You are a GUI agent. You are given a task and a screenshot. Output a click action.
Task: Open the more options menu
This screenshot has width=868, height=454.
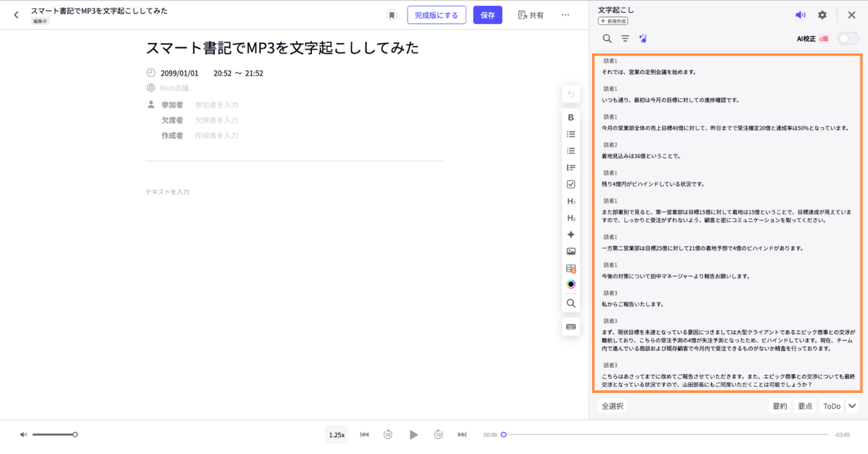[566, 15]
